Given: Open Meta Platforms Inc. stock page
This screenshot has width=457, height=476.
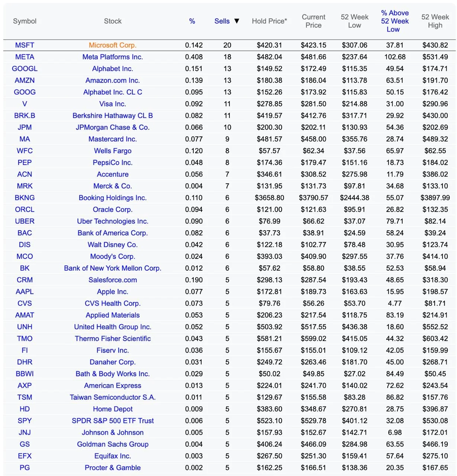Looking at the screenshot, I should pyautogui.click(x=113, y=57).
